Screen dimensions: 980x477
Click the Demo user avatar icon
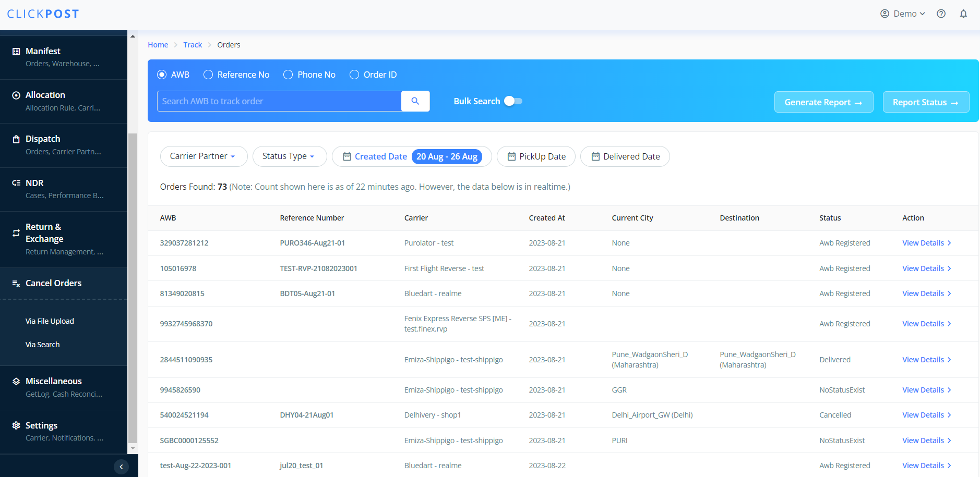885,14
